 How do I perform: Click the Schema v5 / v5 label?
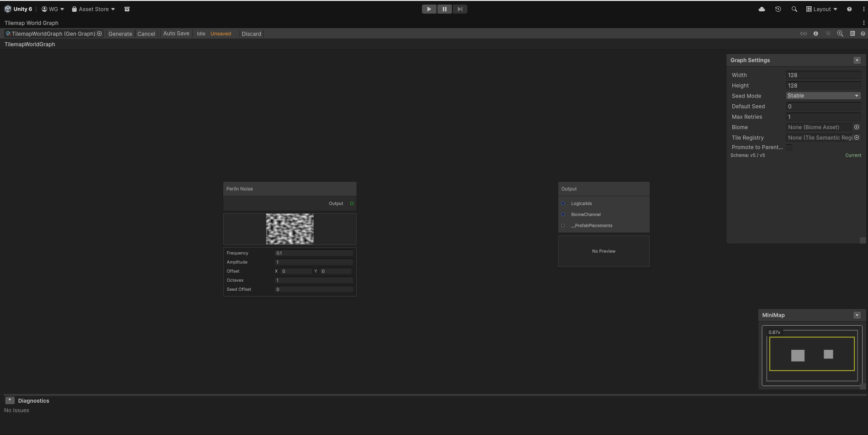point(748,155)
